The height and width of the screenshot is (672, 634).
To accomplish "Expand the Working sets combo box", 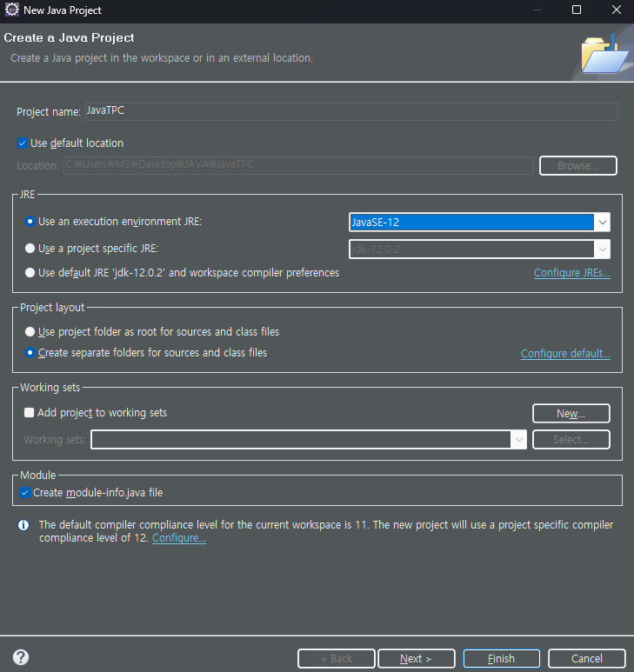I will 518,440.
